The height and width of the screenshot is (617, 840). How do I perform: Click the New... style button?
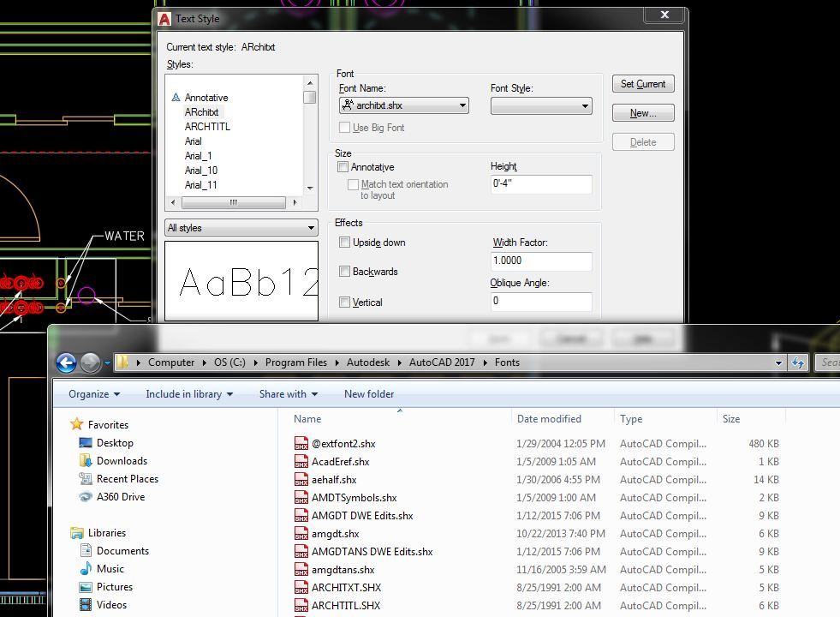[x=643, y=113]
